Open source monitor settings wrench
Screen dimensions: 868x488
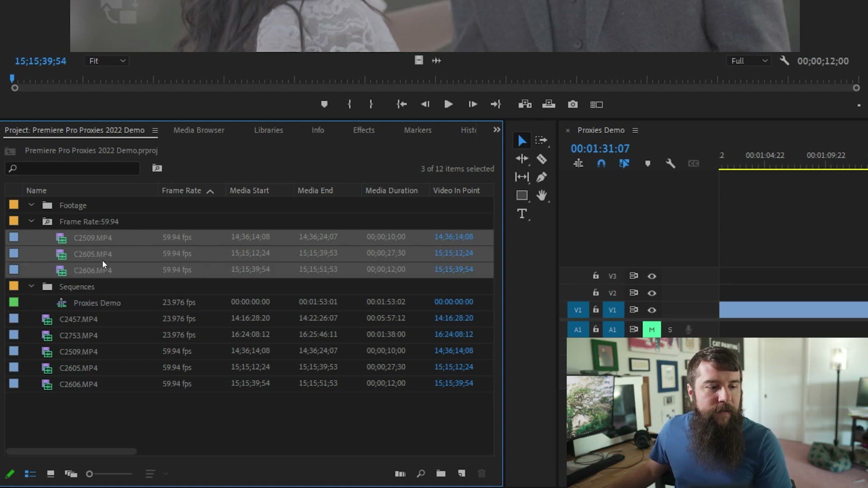(784, 61)
